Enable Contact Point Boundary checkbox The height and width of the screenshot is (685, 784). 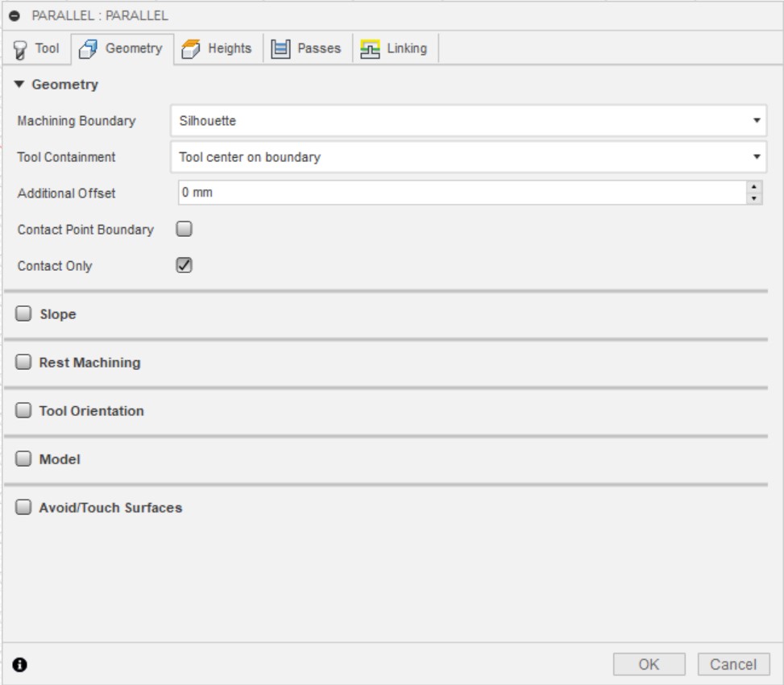184,229
